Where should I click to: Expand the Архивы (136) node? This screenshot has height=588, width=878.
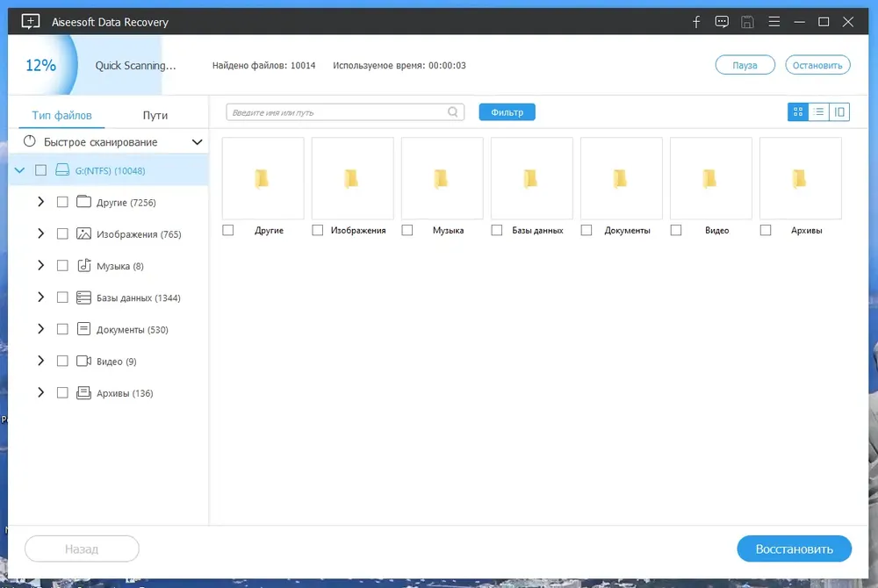coord(41,393)
